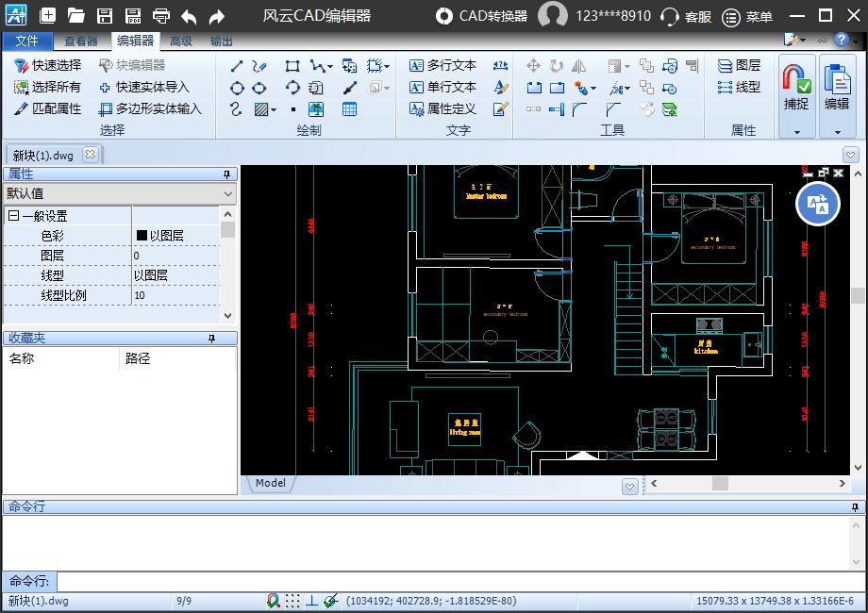Select the Circle drawing tool
This screenshot has height=613, width=868.
click(x=237, y=88)
